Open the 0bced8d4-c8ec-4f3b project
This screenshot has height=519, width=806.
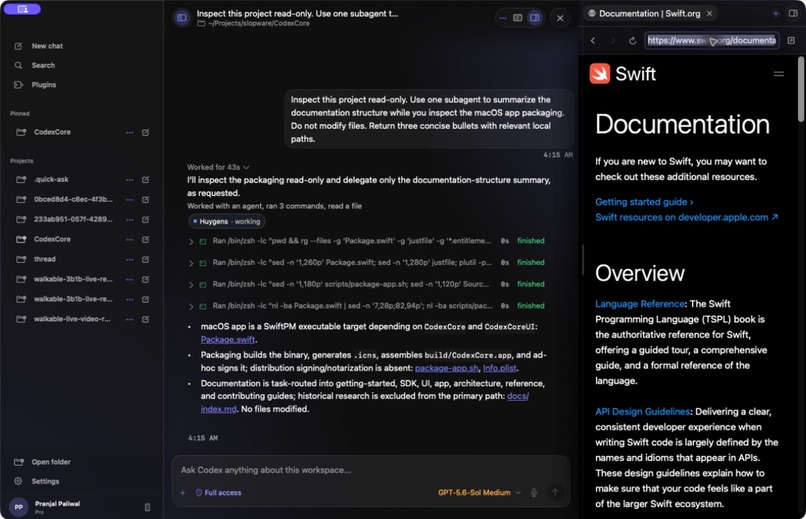73,199
